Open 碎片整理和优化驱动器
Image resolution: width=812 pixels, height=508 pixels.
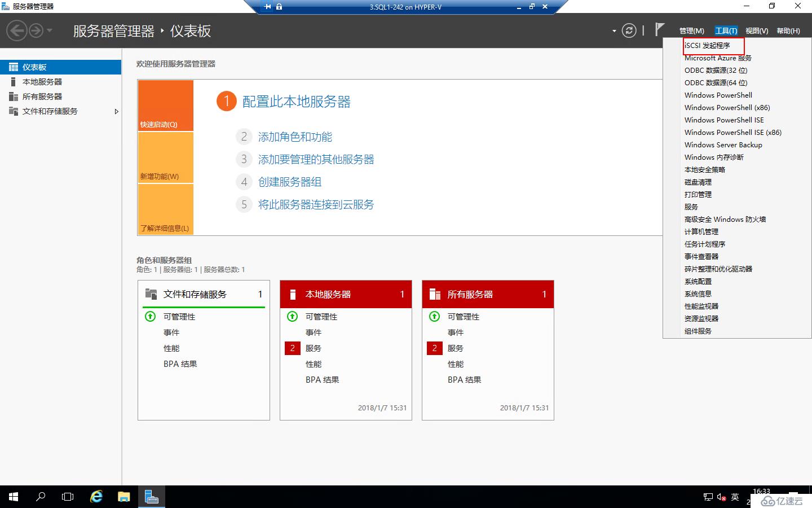[718, 269]
